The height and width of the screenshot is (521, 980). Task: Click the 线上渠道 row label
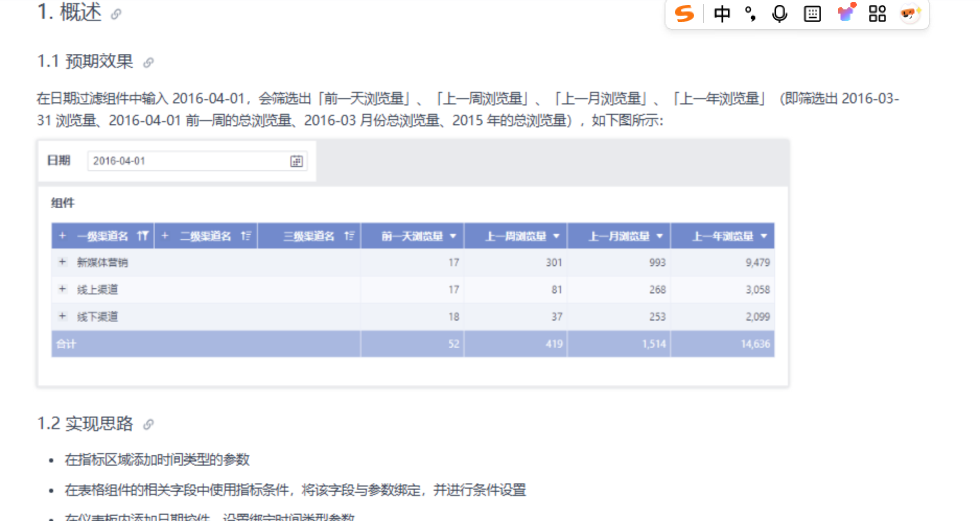tap(98, 290)
